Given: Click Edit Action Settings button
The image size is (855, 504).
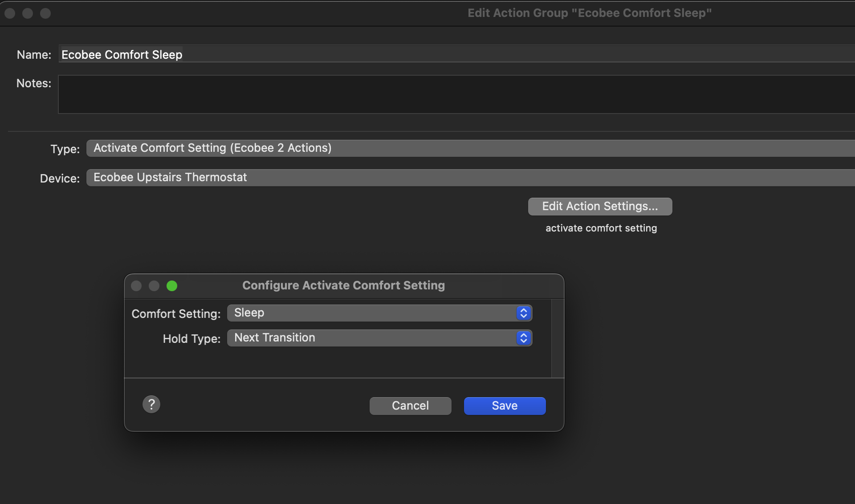Looking at the screenshot, I should pyautogui.click(x=600, y=206).
